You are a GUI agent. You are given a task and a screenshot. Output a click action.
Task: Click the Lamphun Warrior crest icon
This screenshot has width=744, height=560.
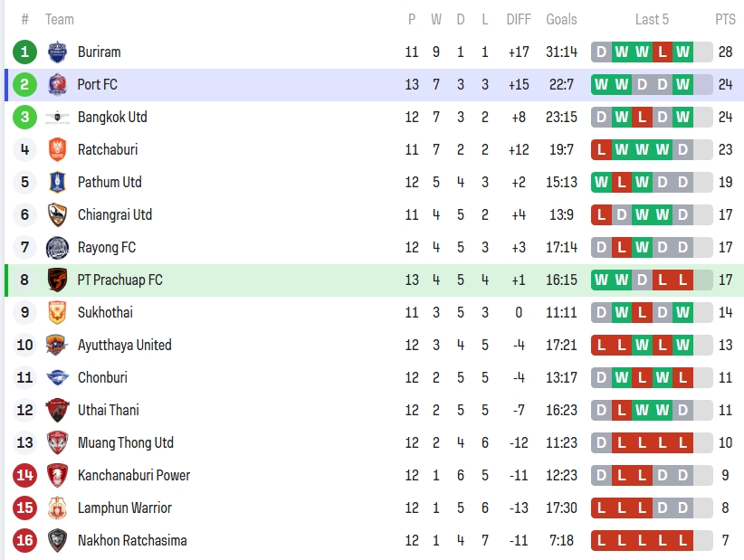pos(58,508)
